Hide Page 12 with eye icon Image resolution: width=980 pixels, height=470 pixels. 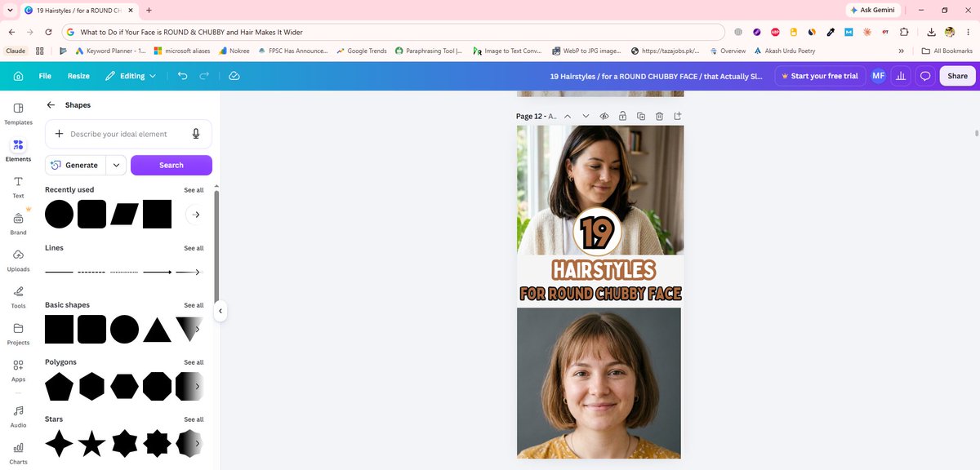coord(604,117)
